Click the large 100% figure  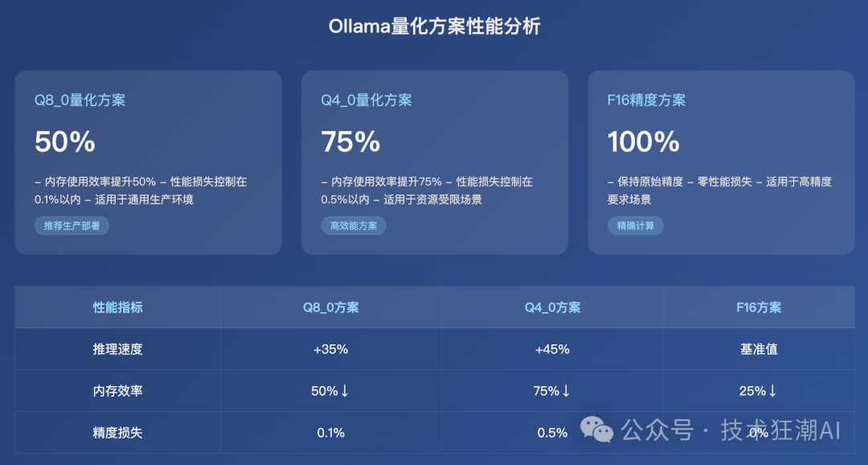pyautogui.click(x=643, y=142)
